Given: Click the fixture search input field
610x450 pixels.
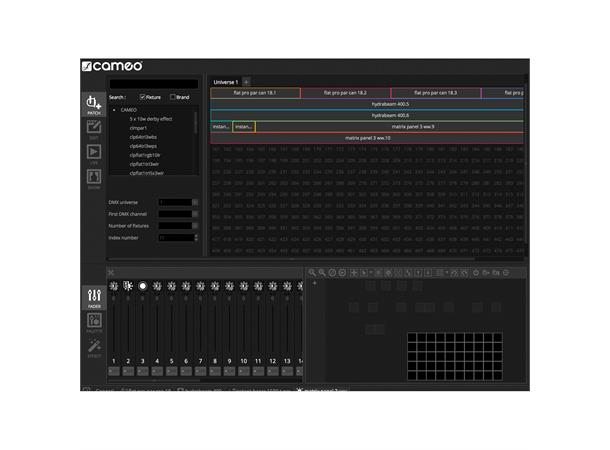Looking at the screenshot, I should 154,84.
